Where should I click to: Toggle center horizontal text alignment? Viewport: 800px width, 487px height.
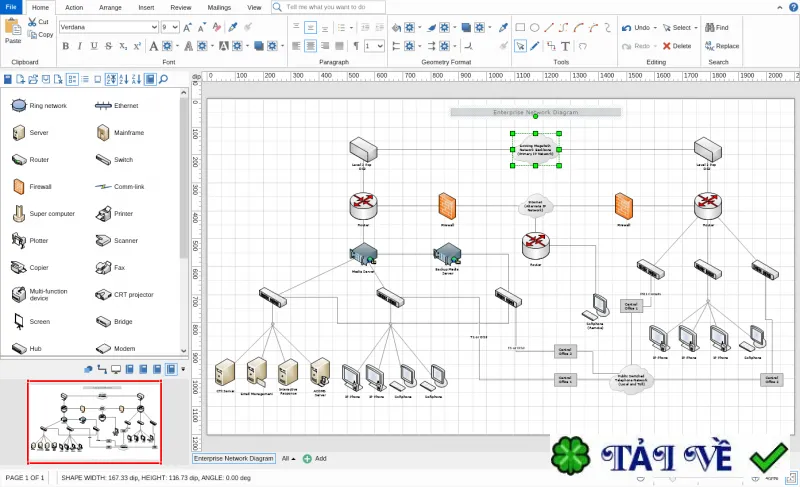click(310, 46)
